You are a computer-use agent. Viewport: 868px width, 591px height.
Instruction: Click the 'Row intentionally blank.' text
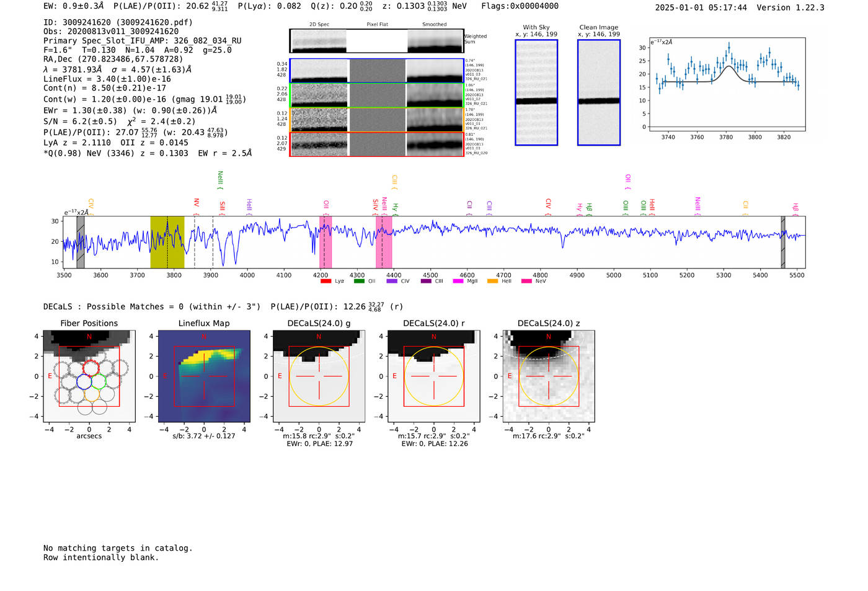(101, 558)
